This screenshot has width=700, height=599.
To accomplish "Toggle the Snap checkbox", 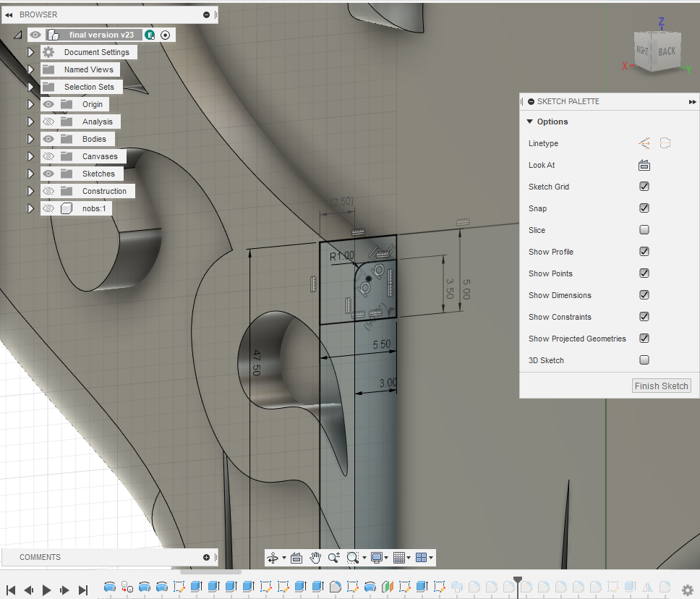I will point(644,208).
